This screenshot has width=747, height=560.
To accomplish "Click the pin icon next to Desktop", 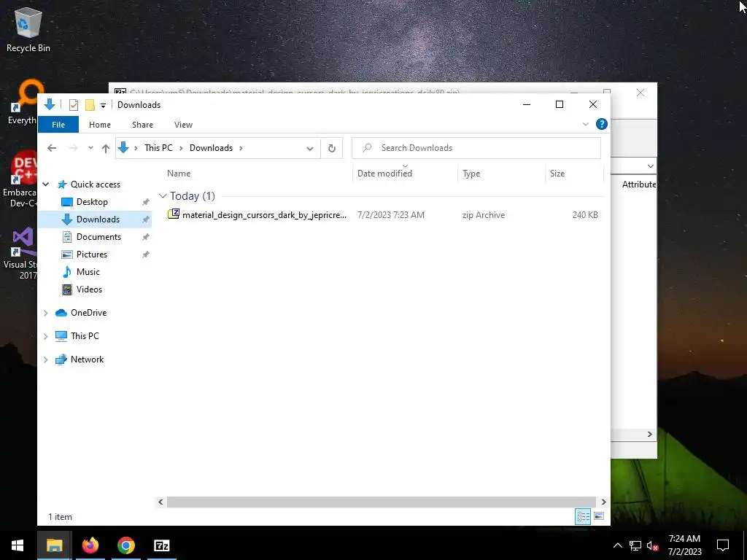I will pyautogui.click(x=146, y=203).
